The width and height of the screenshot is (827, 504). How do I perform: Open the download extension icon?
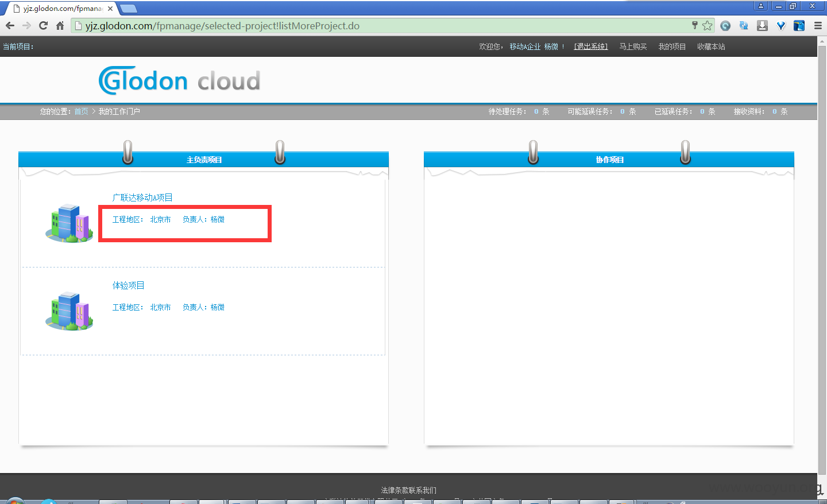(x=762, y=26)
